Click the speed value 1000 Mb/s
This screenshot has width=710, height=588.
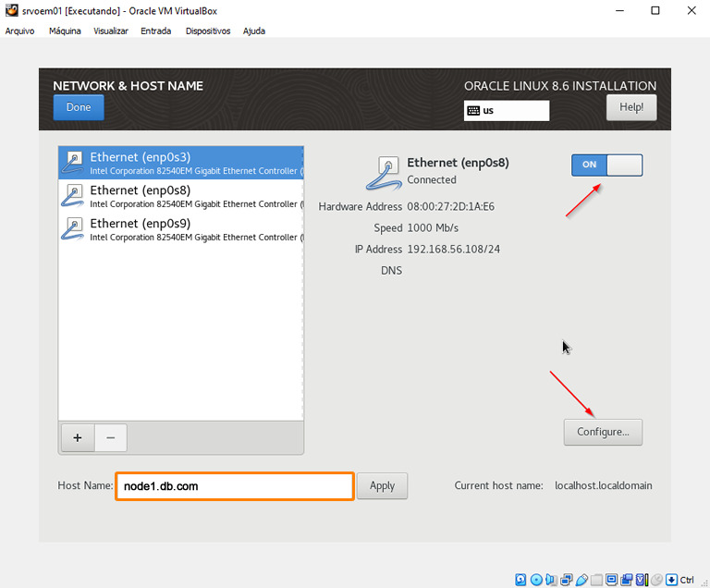tap(433, 227)
